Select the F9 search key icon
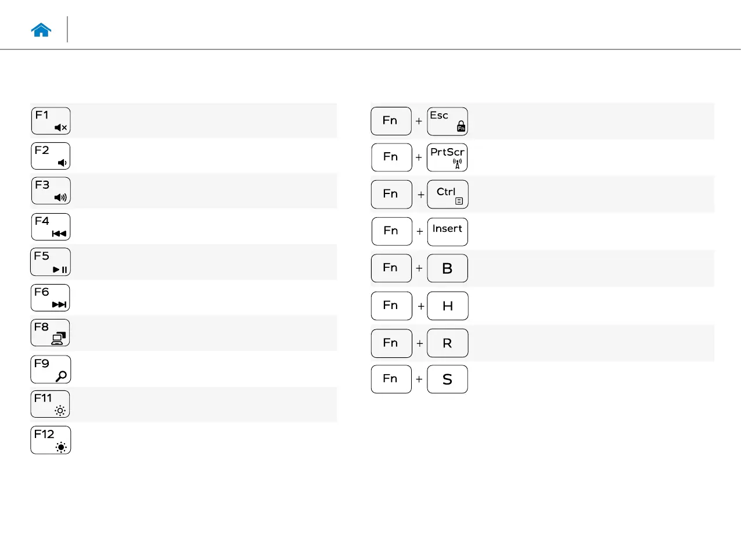The image size is (741, 560). click(51, 369)
